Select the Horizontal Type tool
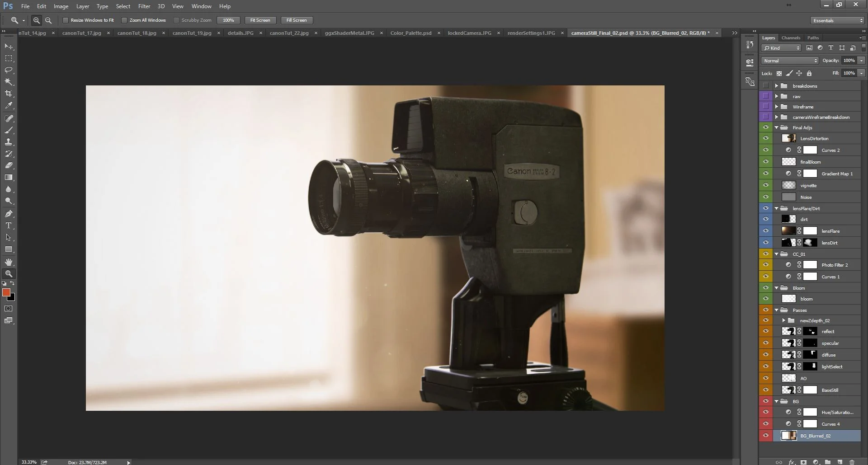Viewport: 868px width, 465px height. click(x=9, y=225)
